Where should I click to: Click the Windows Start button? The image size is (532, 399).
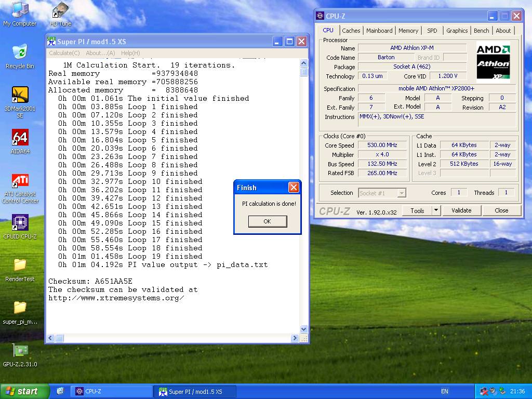point(24,391)
